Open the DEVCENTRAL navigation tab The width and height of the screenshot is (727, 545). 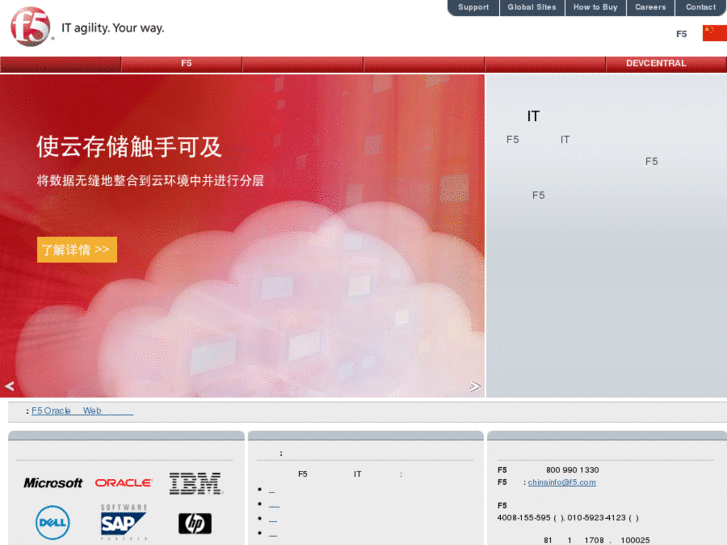tap(666, 64)
